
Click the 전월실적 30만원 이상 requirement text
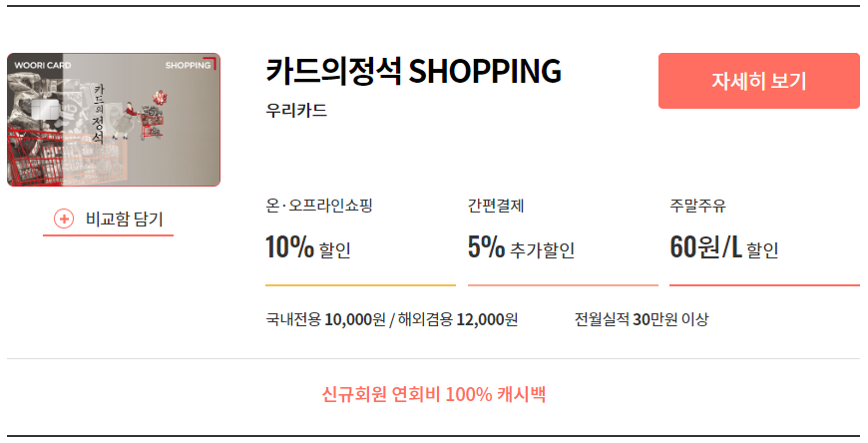[x=642, y=319]
